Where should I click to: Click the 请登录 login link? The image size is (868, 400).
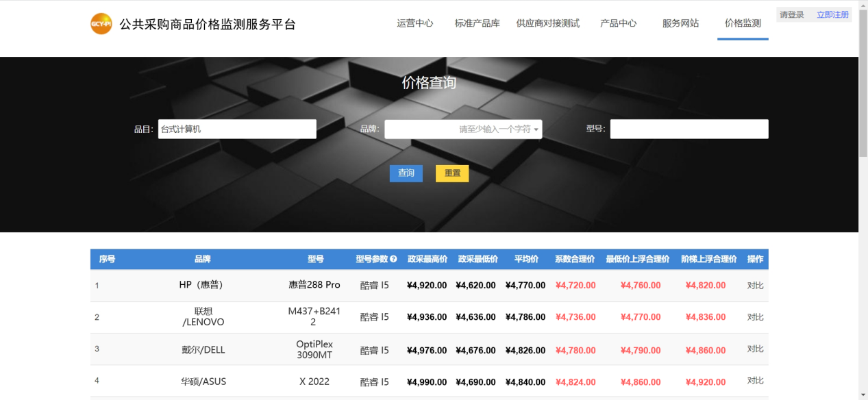tap(792, 14)
